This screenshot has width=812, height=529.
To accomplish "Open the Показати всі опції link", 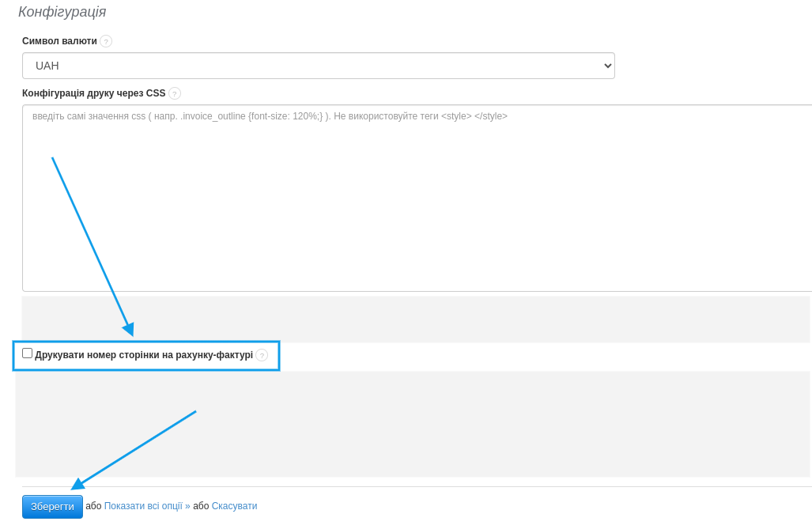I will [147, 506].
